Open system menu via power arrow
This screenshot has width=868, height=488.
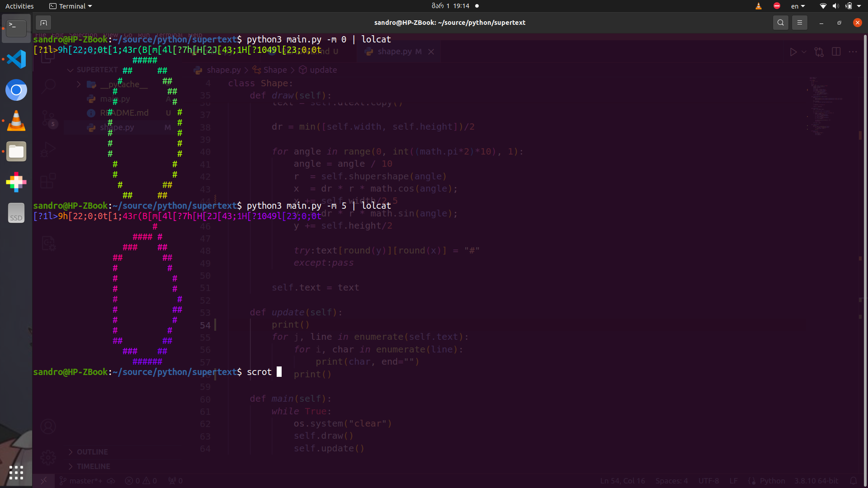pyautogui.click(x=859, y=6)
